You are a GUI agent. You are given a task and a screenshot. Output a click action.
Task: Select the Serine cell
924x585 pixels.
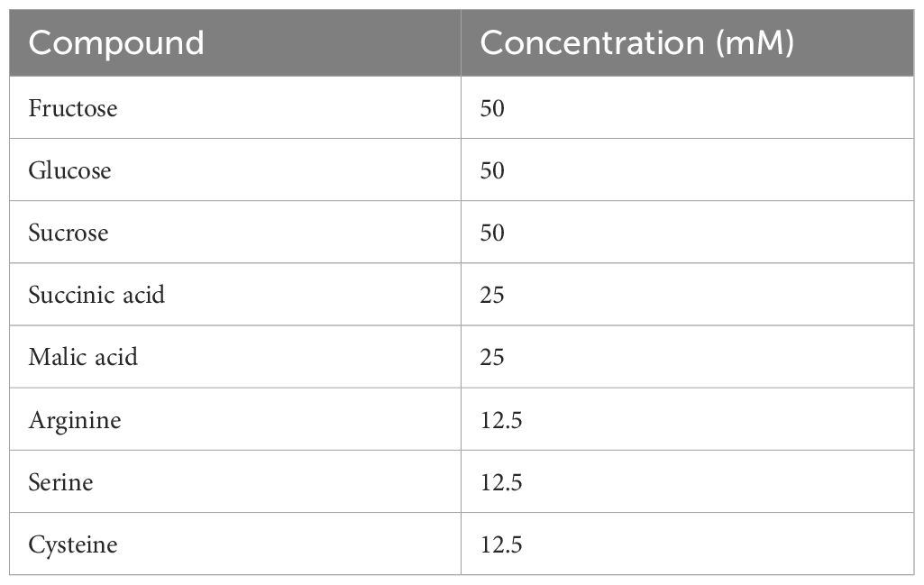coord(235,482)
